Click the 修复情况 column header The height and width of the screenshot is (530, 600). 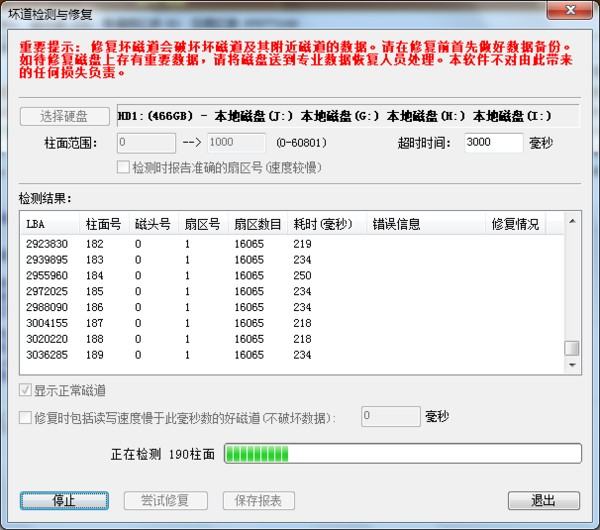coord(515,224)
